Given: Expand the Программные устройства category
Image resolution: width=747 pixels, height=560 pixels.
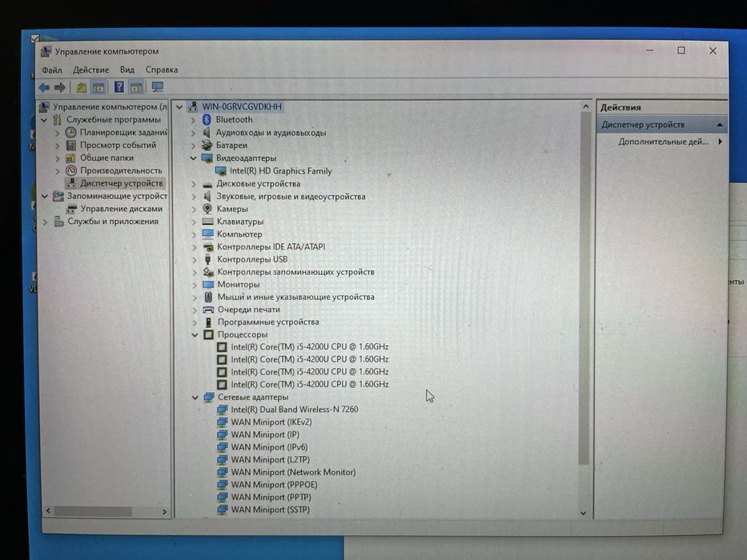Looking at the screenshot, I should (x=195, y=322).
